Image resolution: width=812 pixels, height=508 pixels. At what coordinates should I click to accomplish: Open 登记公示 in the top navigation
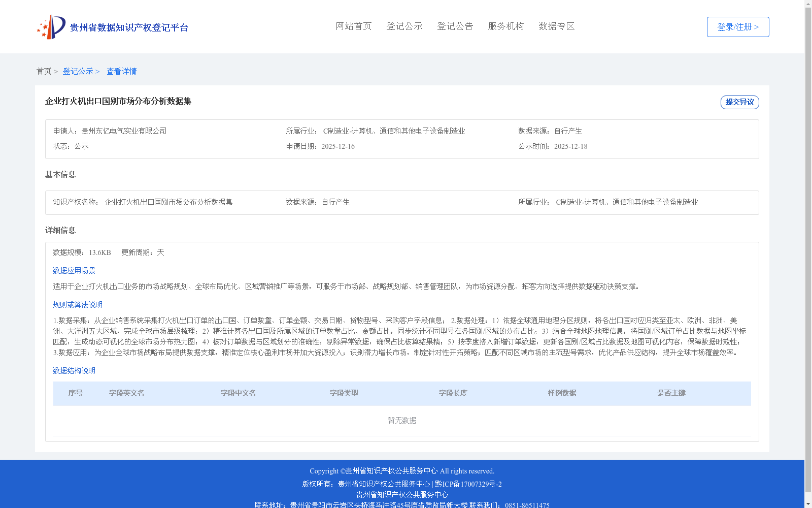tap(404, 26)
